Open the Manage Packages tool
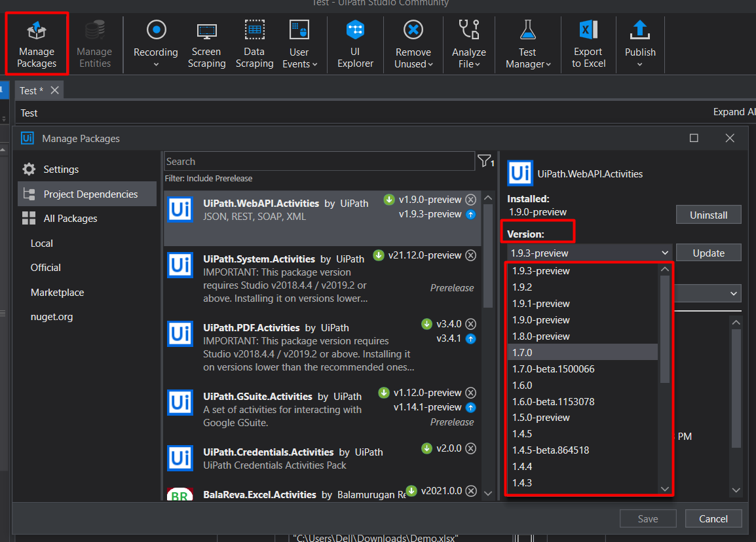Screen dimensions: 756x542 click(37, 44)
